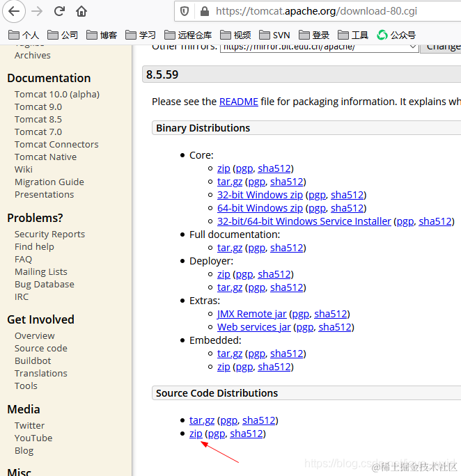Screen dimensions: 461x476
Task: Open the YouTube media link
Action: point(33,438)
